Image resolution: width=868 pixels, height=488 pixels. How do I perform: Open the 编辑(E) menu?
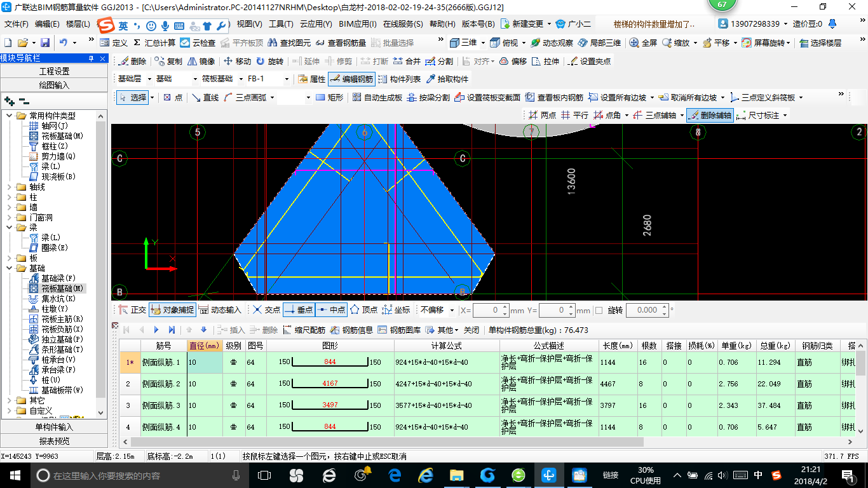pyautogui.click(x=47, y=24)
